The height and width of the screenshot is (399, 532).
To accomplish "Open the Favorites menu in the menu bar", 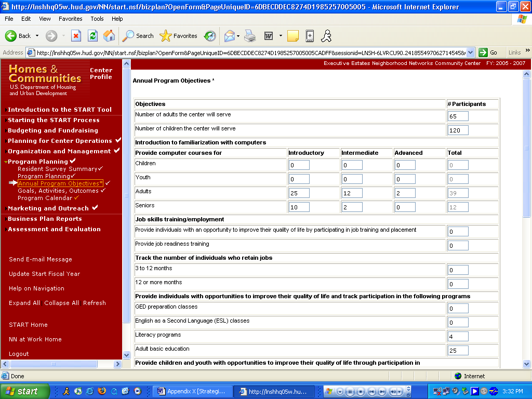I will (70, 19).
